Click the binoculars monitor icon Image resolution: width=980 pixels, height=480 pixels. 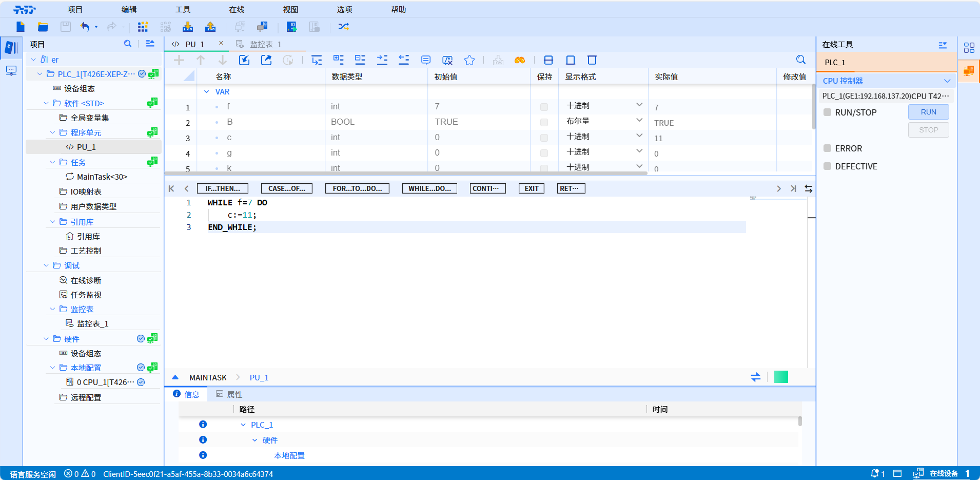click(x=520, y=60)
